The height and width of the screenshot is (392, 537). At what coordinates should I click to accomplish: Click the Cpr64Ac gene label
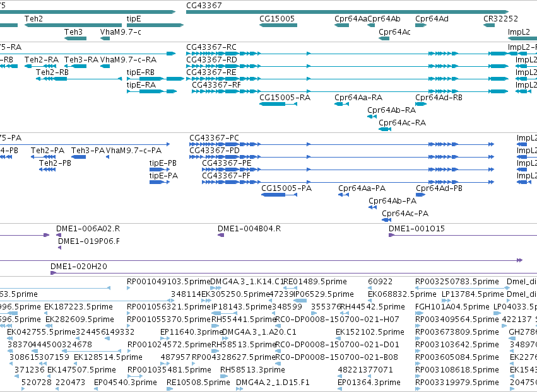click(394, 32)
